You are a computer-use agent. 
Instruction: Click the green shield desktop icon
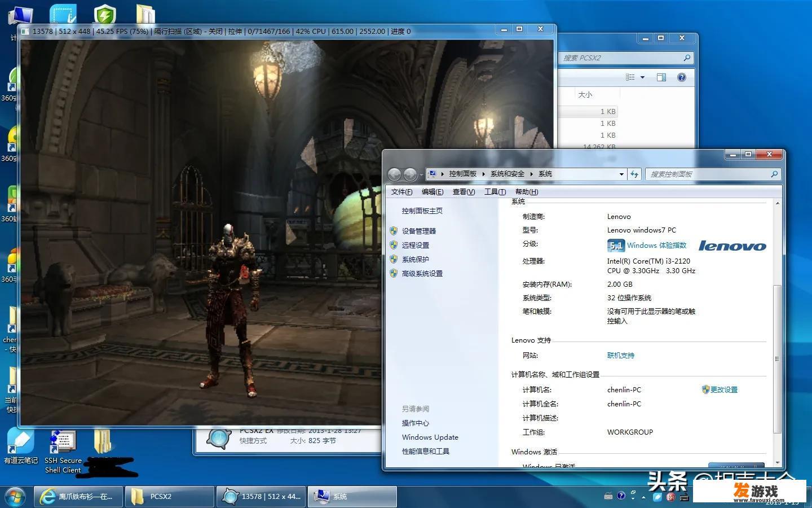point(104,14)
